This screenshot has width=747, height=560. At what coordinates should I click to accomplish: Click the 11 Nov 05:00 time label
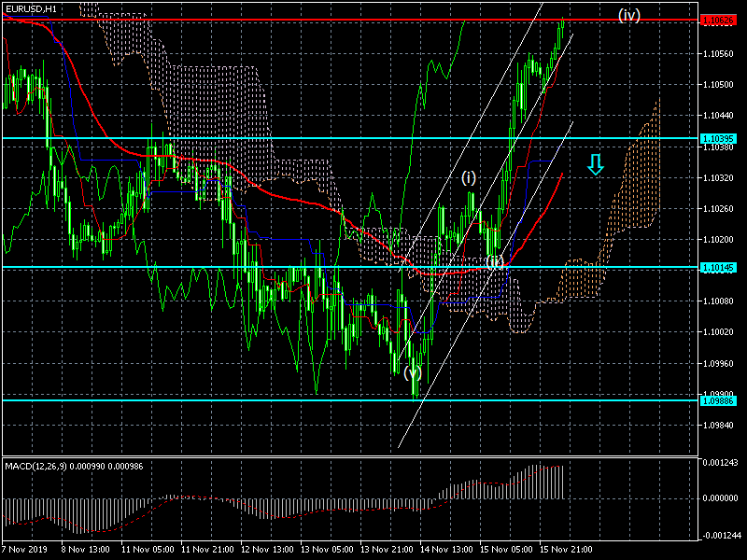click(149, 552)
